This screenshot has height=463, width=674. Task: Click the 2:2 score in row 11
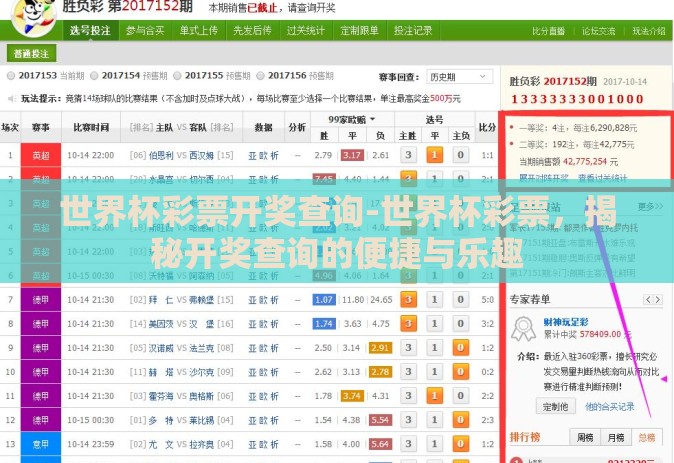coord(487,396)
